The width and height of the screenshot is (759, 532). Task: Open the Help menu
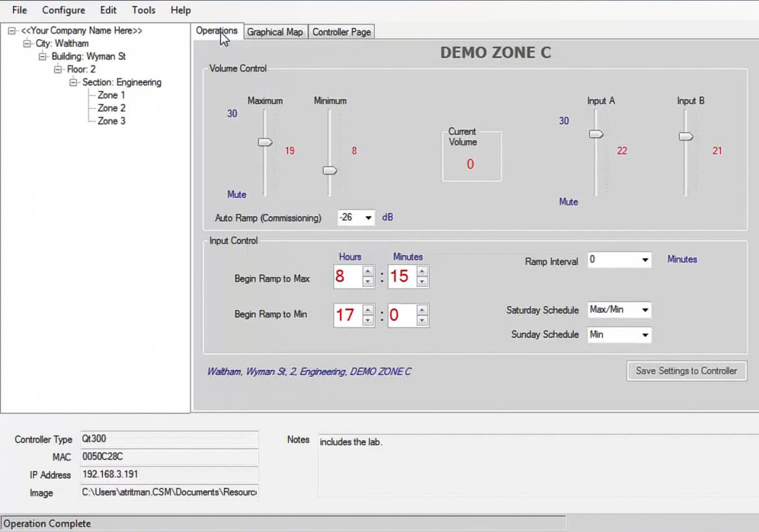[180, 10]
